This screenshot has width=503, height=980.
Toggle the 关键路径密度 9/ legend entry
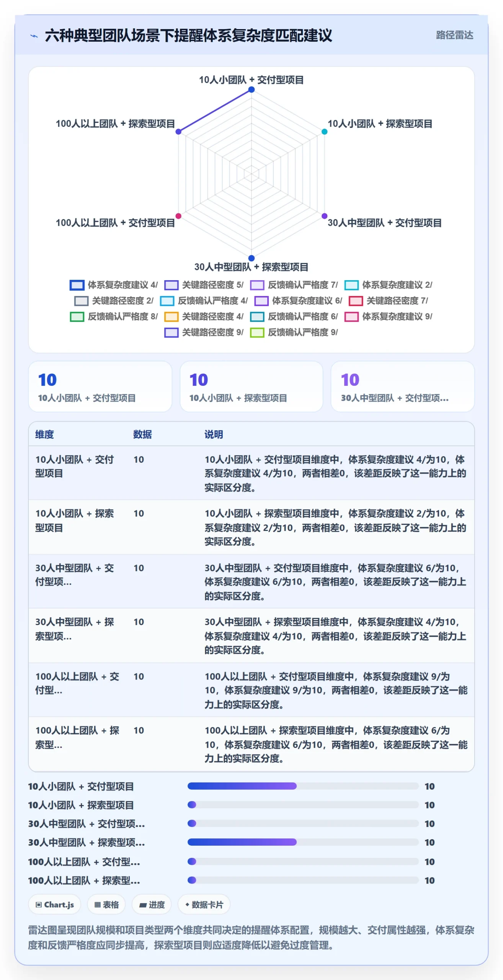(204, 332)
